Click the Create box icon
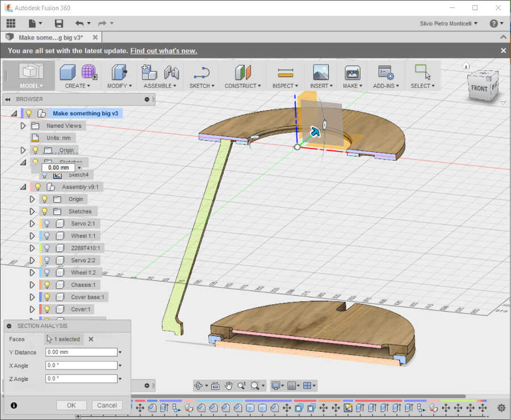The width and height of the screenshot is (511, 420). click(x=68, y=72)
